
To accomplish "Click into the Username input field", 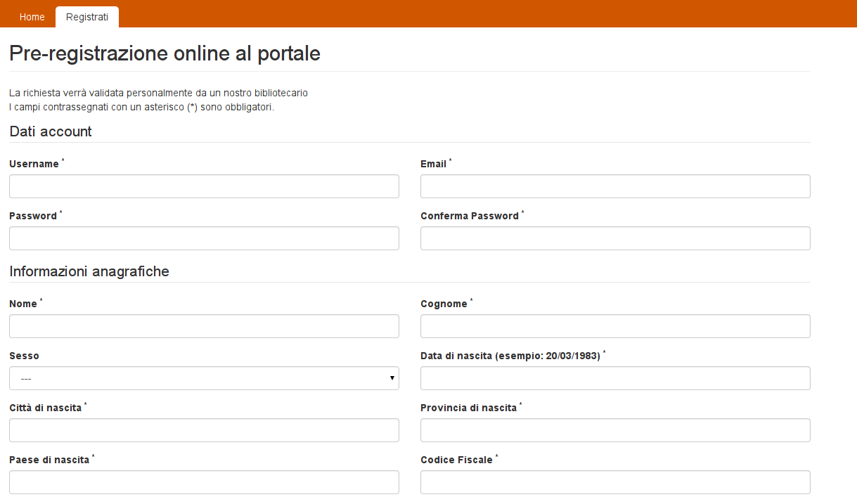I will [204, 186].
